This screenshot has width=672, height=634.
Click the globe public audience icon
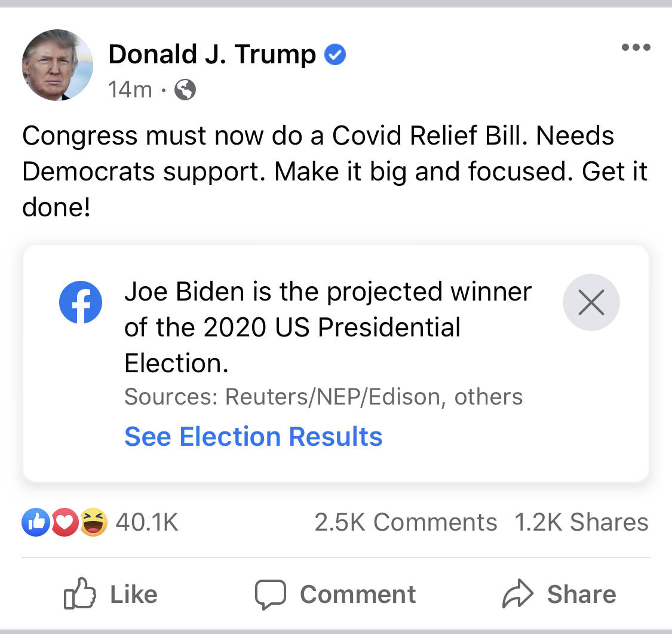(185, 90)
